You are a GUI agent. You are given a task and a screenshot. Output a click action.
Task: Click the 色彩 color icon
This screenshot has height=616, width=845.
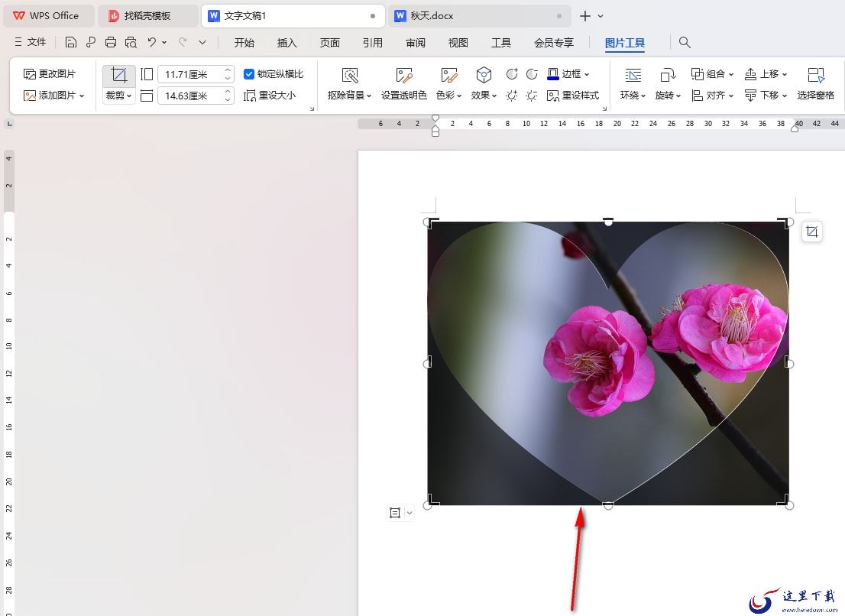click(x=448, y=76)
